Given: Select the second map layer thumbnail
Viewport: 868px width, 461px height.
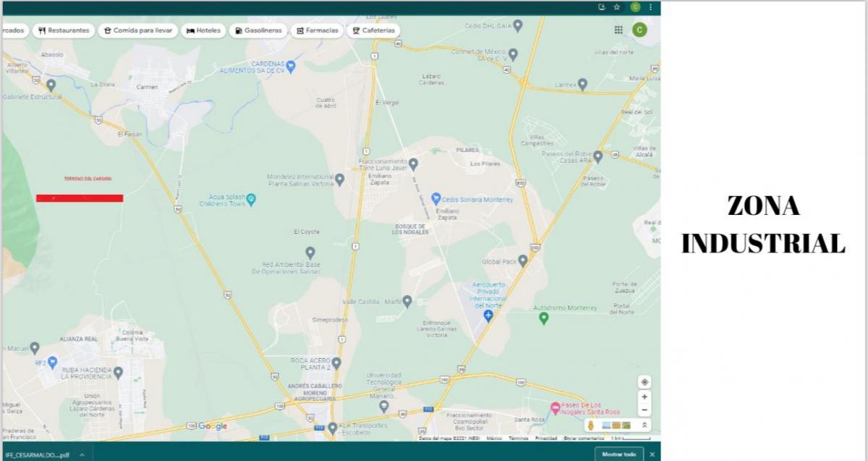Looking at the screenshot, I should (616, 425).
